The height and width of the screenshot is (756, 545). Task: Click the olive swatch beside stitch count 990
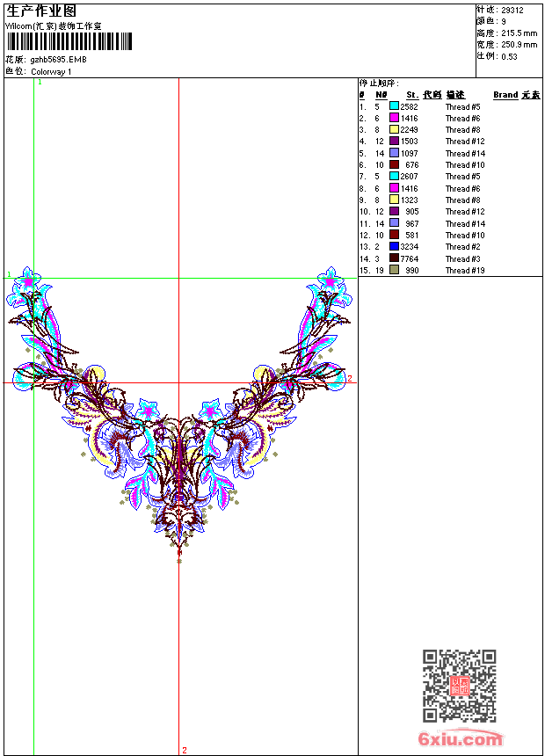(394, 270)
